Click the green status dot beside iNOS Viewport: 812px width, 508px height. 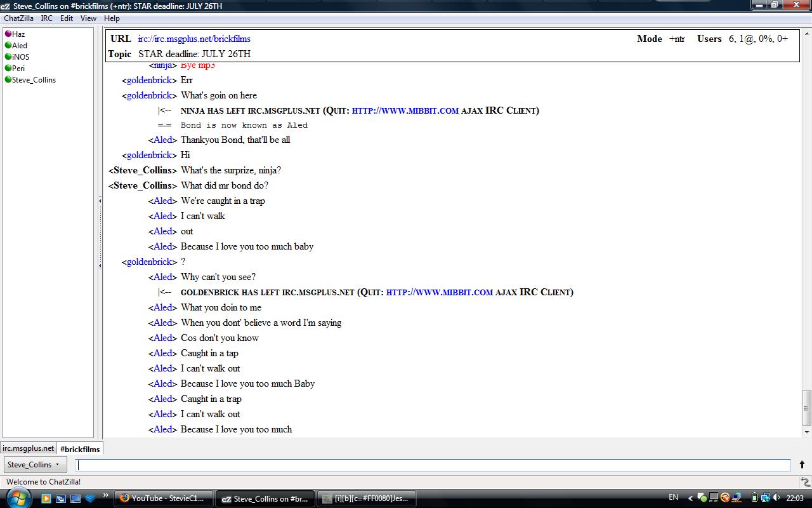pos(8,57)
